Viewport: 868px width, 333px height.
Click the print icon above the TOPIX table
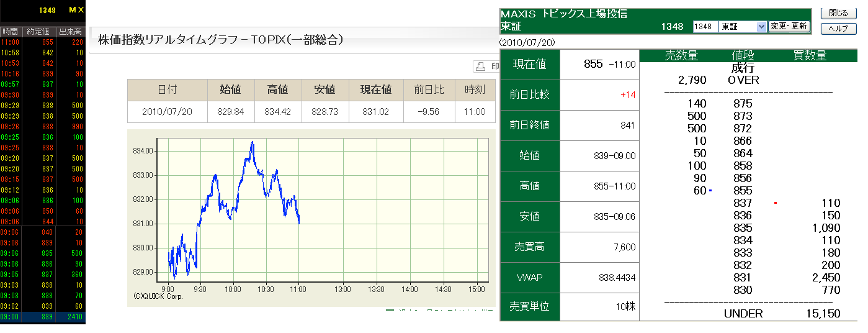click(480, 66)
